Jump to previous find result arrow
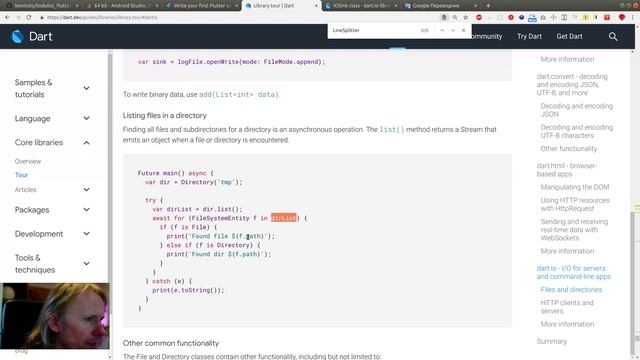 click(x=442, y=30)
